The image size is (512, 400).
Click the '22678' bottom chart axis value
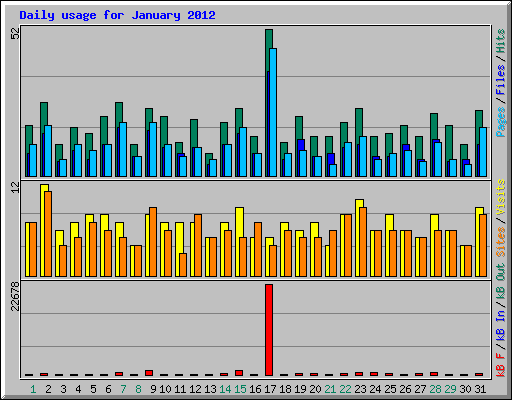click(15, 296)
